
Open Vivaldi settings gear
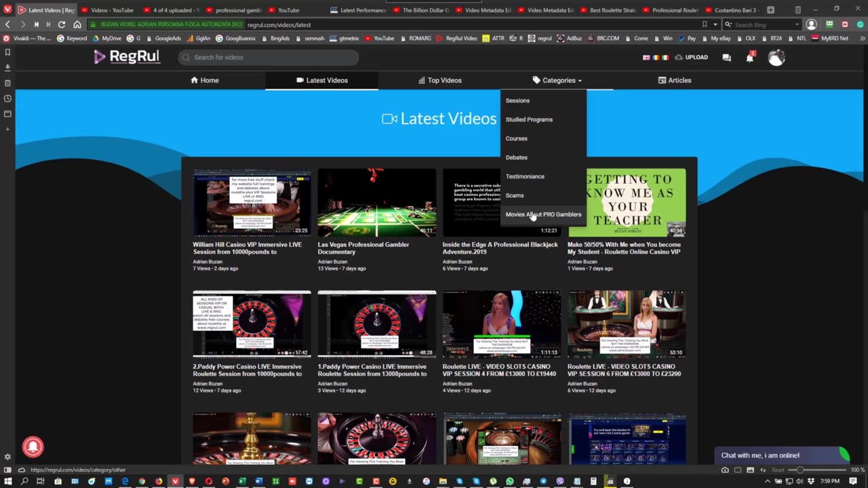(7, 457)
